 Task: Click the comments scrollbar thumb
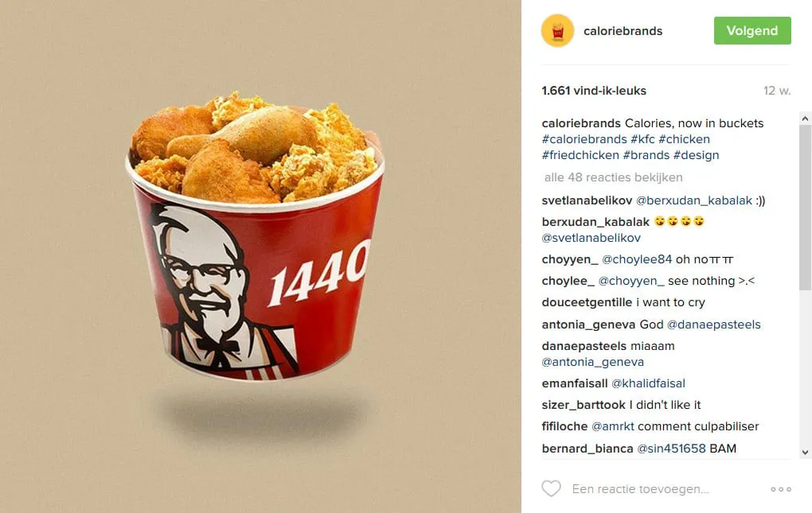805,208
